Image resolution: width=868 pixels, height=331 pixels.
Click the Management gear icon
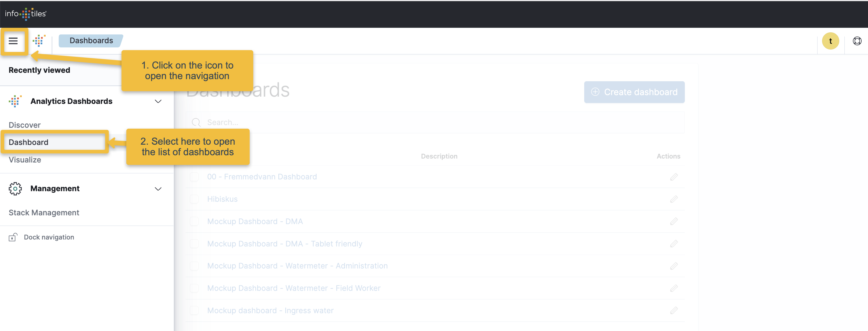(15, 188)
